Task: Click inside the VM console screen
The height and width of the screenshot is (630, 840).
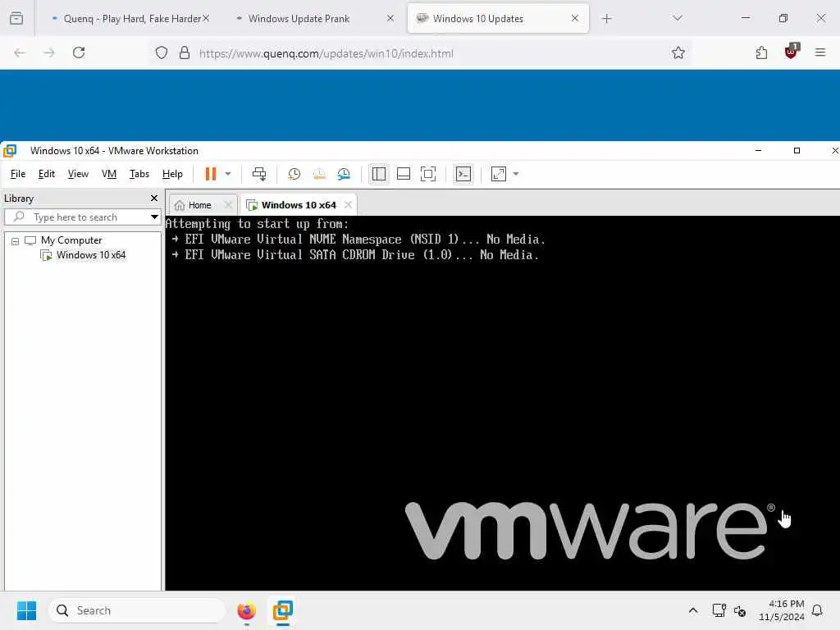Action: click(x=503, y=403)
